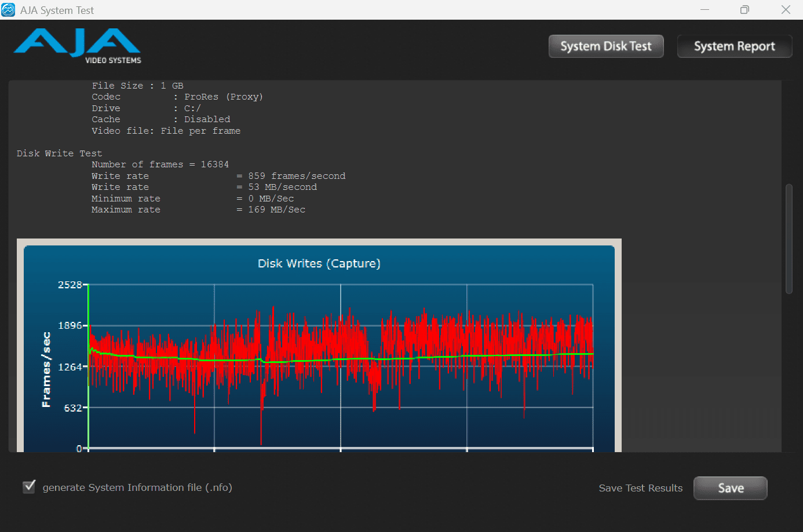The width and height of the screenshot is (803, 532).
Task: Click the 'generate System Information file (.nfo)' label
Action: coord(137,487)
